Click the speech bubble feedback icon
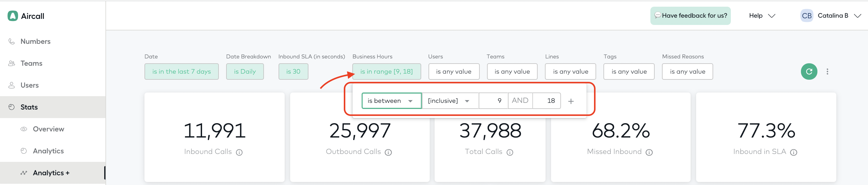The height and width of the screenshot is (185, 868). click(x=657, y=15)
